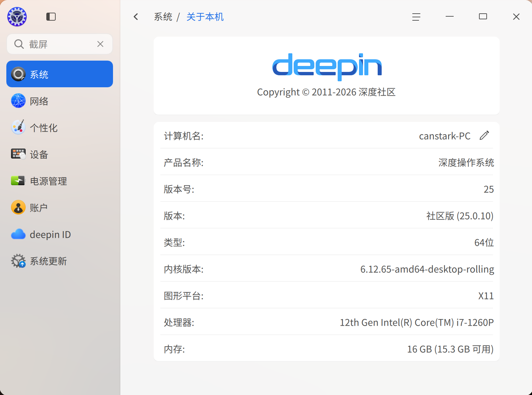Click computer name value canstark-PC
This screenshot has height=395, width=532.
445,136
